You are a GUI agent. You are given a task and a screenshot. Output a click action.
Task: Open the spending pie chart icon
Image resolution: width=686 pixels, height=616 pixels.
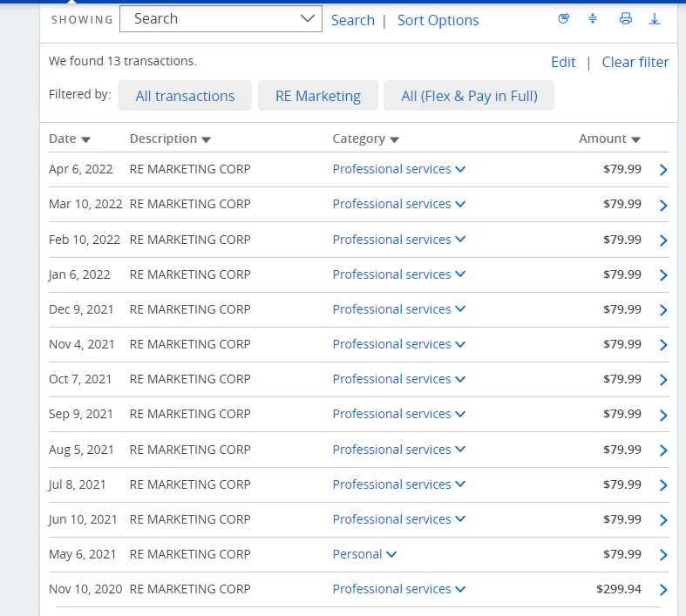tap(563, 18)
